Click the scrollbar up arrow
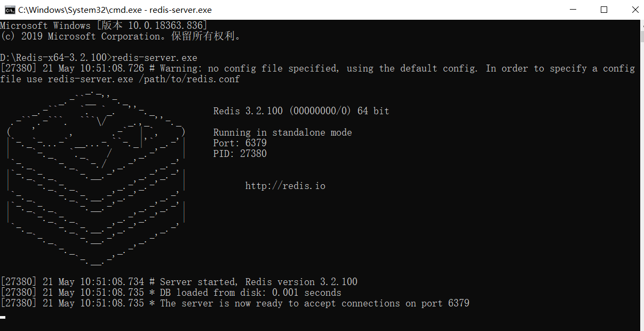The height and width of the screenshot is (331, 644). (642, 25)
